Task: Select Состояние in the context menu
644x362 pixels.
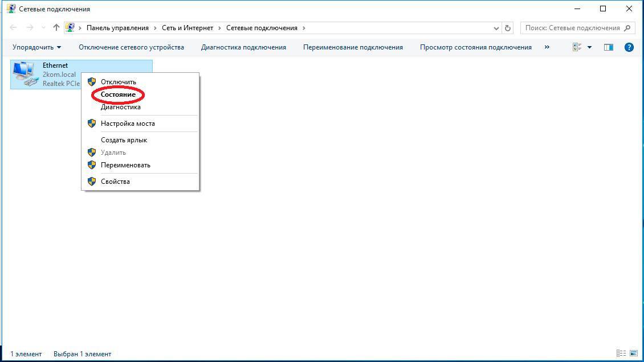Action: click(118, 94)
